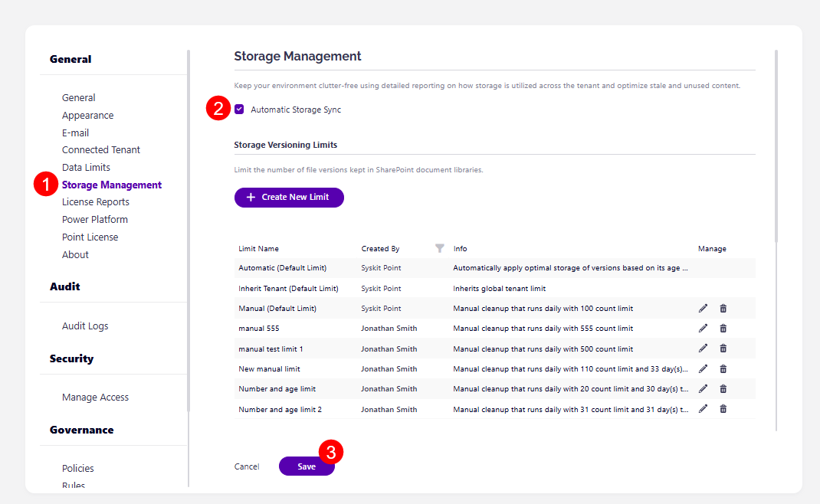The height and width of the screenshot is (504, 820).
Task: Switch to License Reports settings
Action: point(95,201)
